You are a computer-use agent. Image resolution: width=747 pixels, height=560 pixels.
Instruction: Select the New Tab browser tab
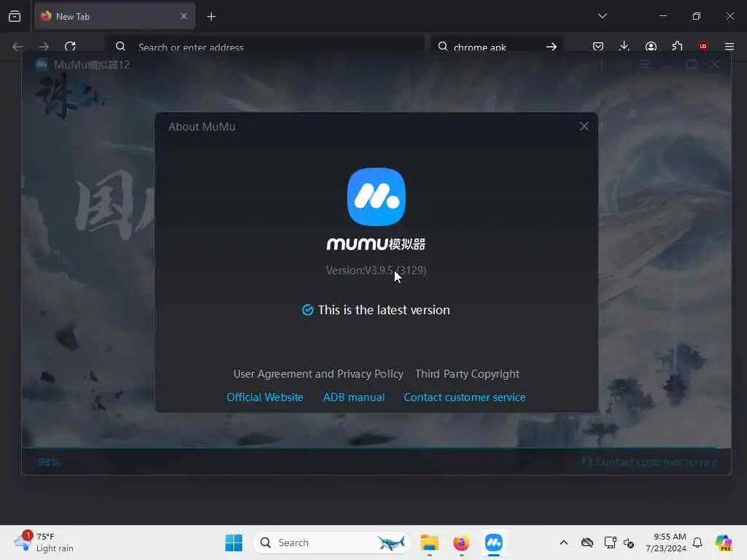coord(115,16)
